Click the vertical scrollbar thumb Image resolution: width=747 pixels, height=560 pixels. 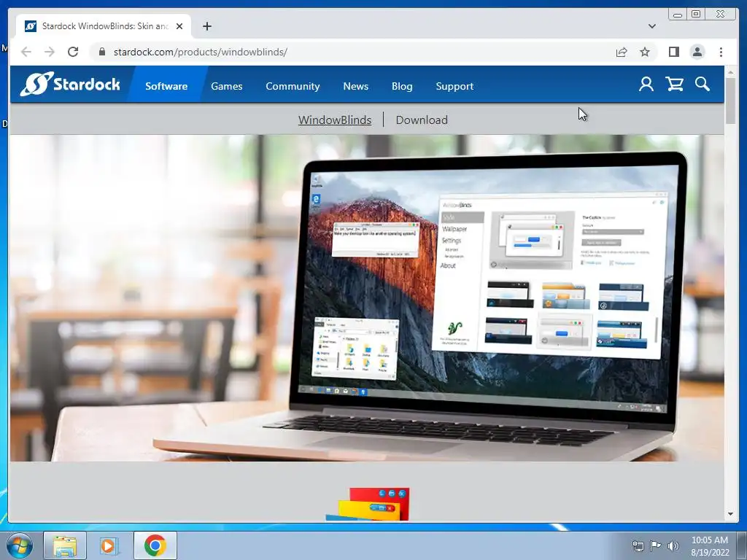730,101
